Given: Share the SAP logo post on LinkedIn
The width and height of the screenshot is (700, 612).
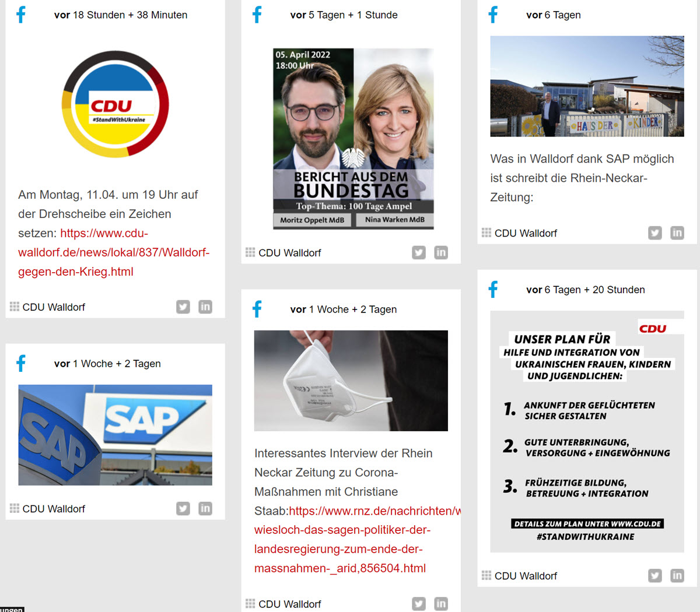Looking at the screenshot, I should (x=205, y=508).
